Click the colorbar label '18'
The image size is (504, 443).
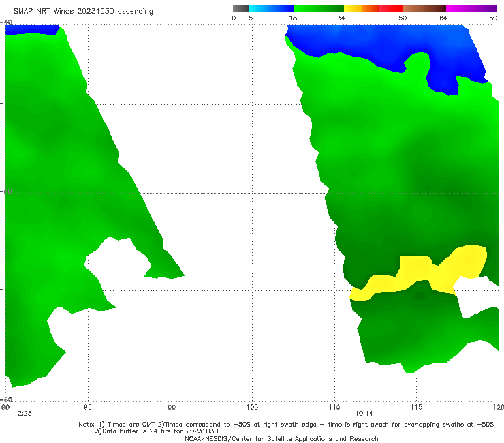point(293,18)
